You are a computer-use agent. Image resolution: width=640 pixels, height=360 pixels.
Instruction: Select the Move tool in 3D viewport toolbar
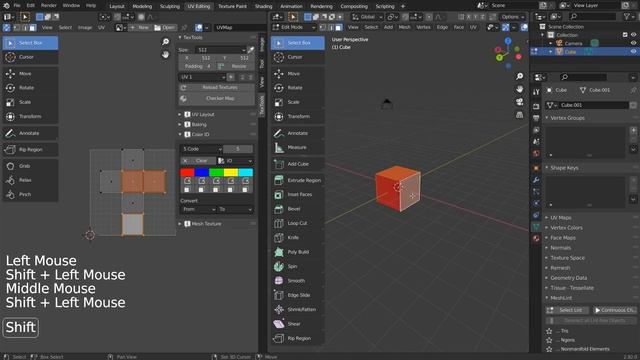click(x=298, y=73)
